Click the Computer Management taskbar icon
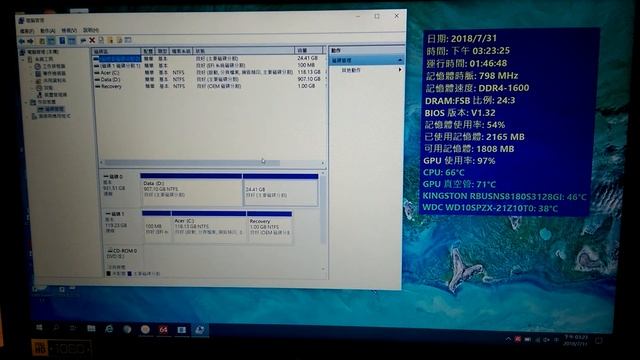The image size is (640, 360). tap(199, 330)
